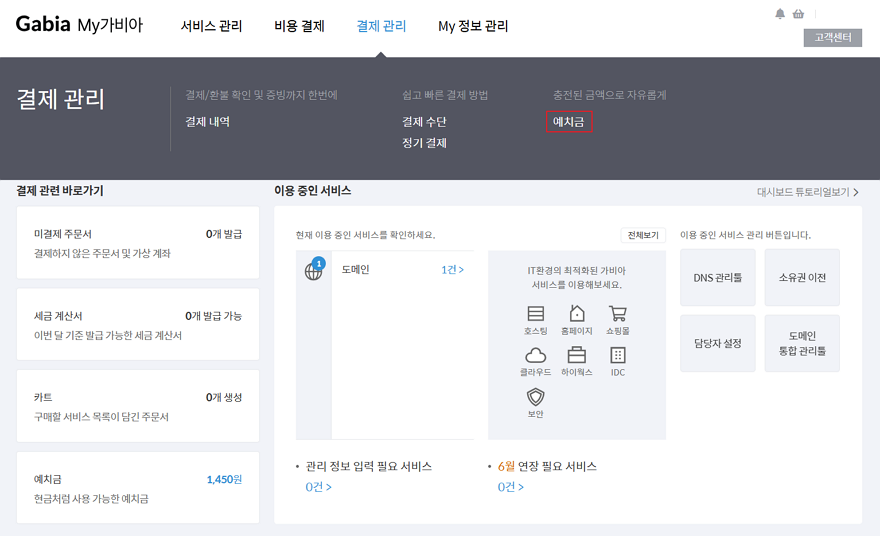Select 정기 결제 submenu item
The width and height of the screenshot is (880, 536).
click(424, 143)
